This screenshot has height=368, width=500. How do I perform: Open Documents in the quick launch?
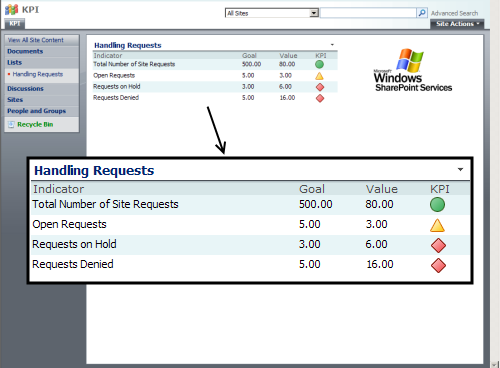pos(25,51)
